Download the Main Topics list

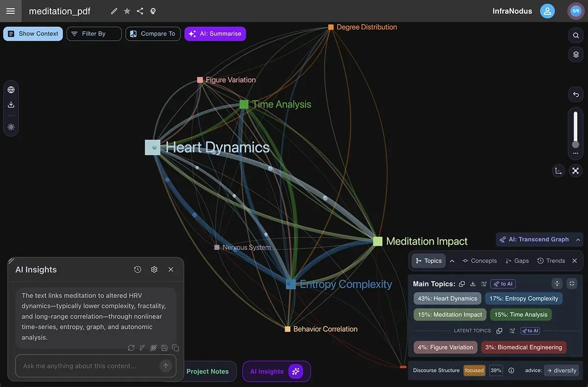(x=473, y=284)
